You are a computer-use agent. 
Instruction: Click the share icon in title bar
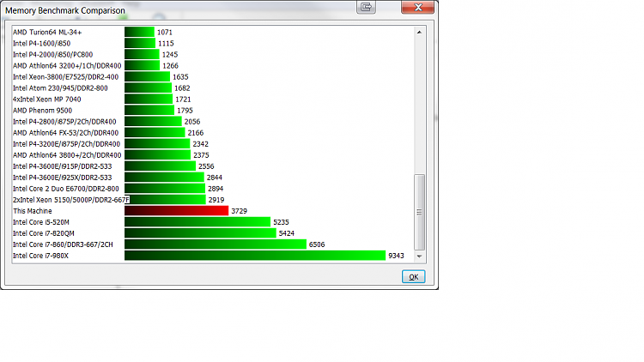point(366,7)
